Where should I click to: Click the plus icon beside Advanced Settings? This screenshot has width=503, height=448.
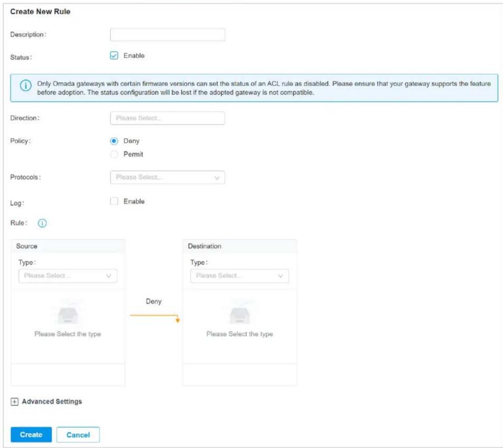pyautogui.click(x=14, y=402)
